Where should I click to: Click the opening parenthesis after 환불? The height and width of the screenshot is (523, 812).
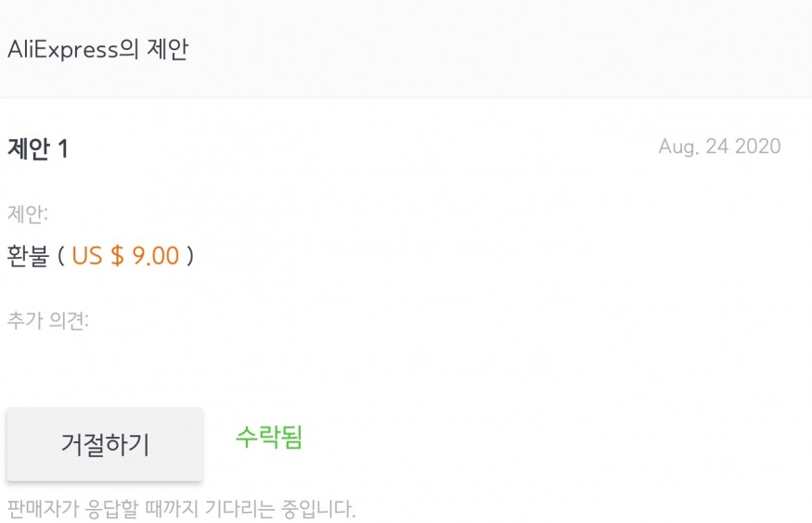point(61,256)
